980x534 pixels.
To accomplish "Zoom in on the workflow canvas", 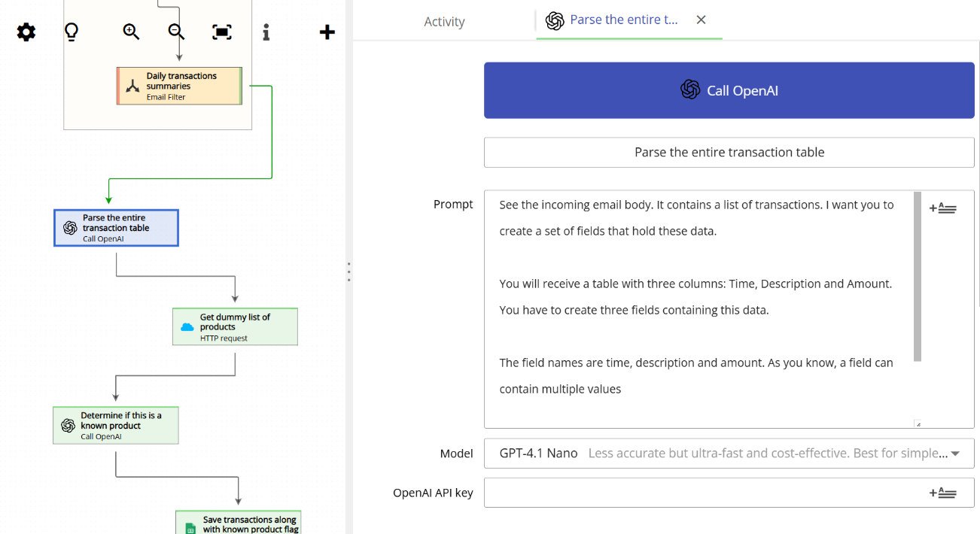I will point(130,32).
